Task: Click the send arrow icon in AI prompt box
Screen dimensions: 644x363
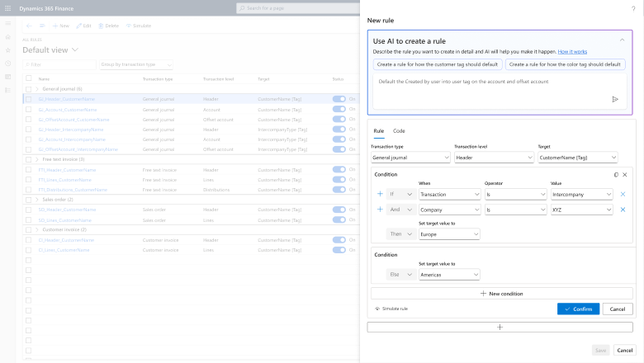Action: coord(615,99)
